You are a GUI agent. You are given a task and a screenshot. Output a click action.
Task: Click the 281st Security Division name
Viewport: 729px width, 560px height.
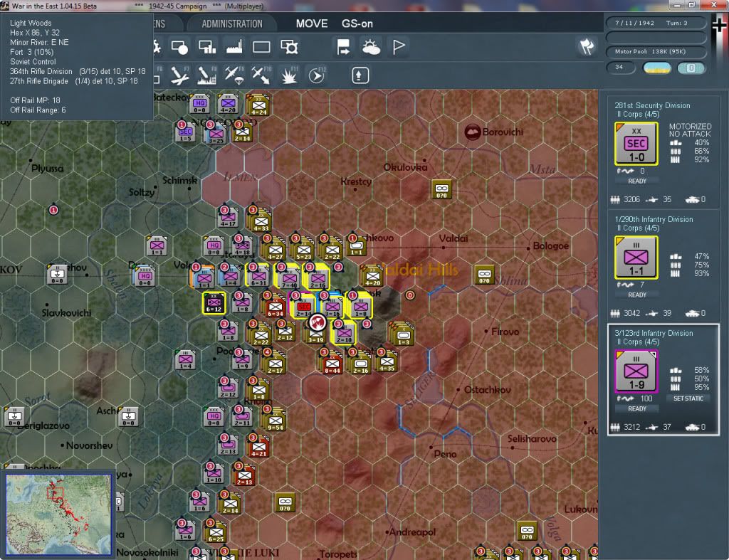(x=652, y=105)
